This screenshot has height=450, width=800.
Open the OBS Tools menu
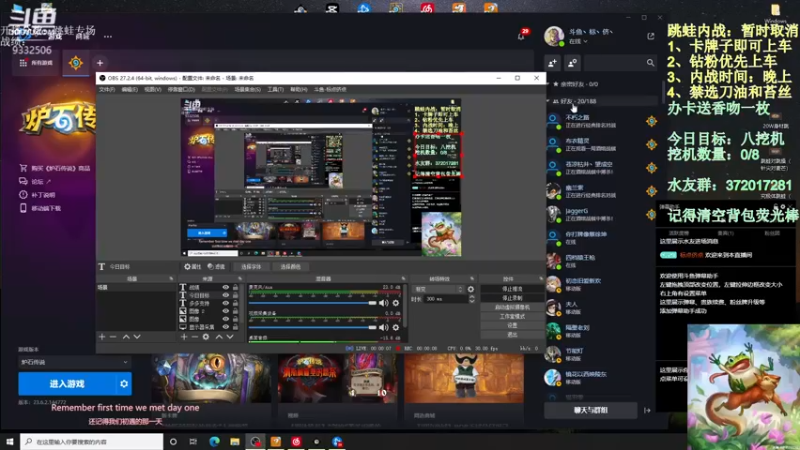pyautogui.click(x=276, y=89)
